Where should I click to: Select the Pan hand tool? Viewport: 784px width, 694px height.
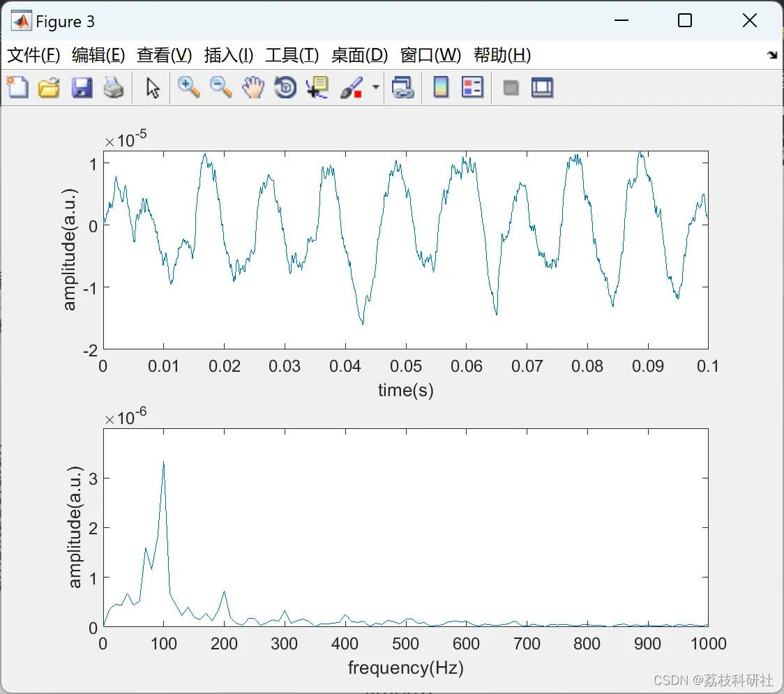click(x=253, y=87)
